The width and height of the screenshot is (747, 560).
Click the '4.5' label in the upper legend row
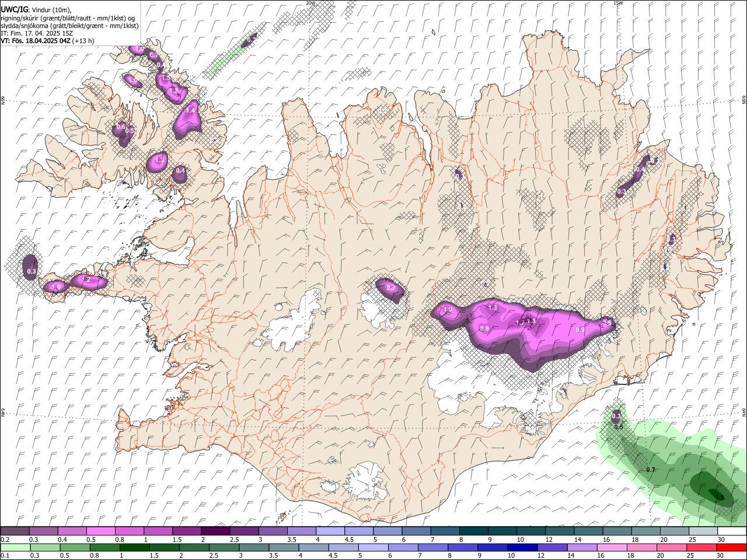tap(349, 540)
